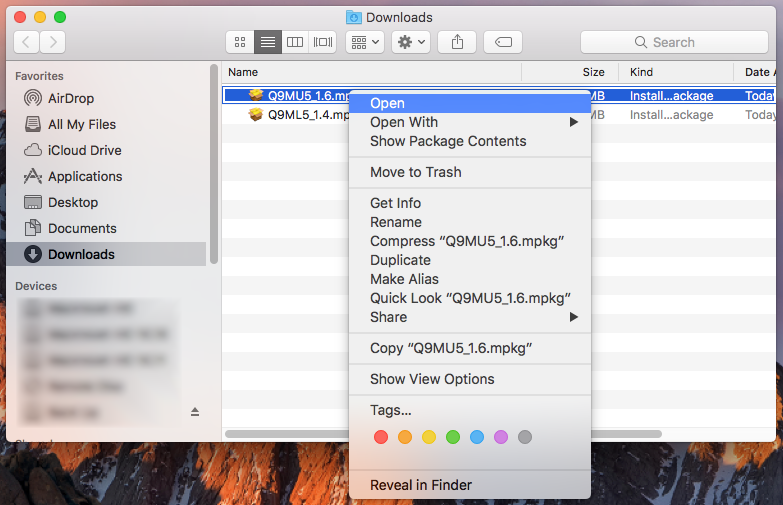Click the Share toolbar button
Screen dimensions: 783x505
coord(457,42)
